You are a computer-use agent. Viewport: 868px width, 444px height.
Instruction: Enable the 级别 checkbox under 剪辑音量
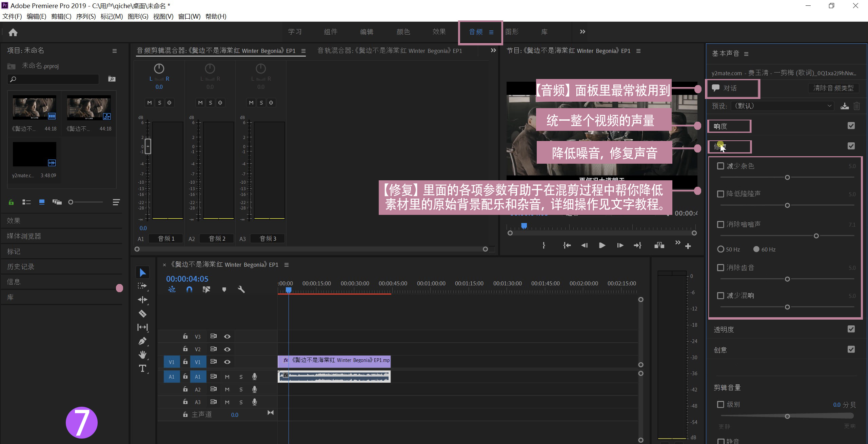pos(721,404)
